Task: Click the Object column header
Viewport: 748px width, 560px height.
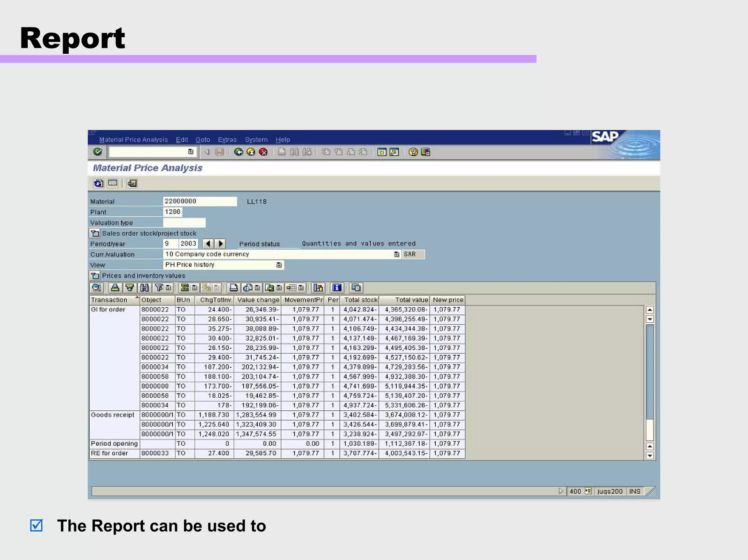Action: (x=157, y=300)
